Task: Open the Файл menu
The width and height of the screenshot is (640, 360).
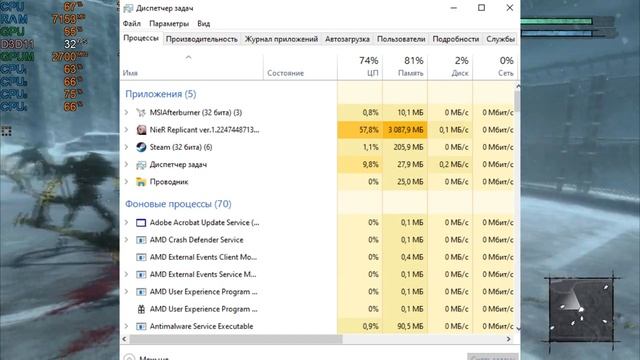Action: pos(131,24)
